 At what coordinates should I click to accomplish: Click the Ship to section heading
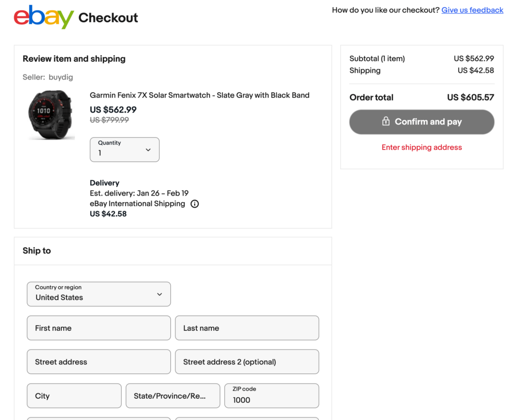click(37, 251)
